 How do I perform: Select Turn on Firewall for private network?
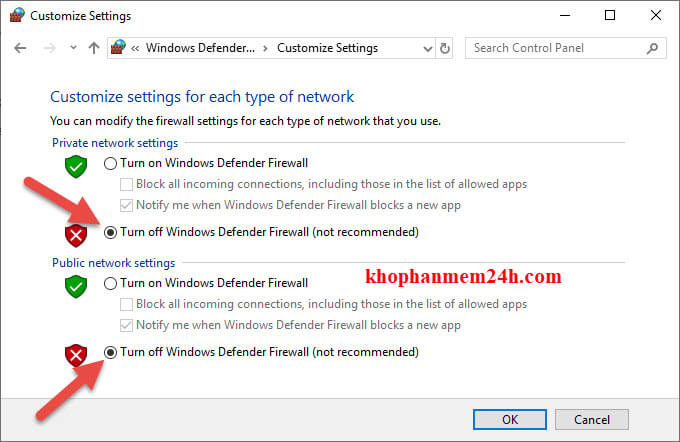point(110,163)
